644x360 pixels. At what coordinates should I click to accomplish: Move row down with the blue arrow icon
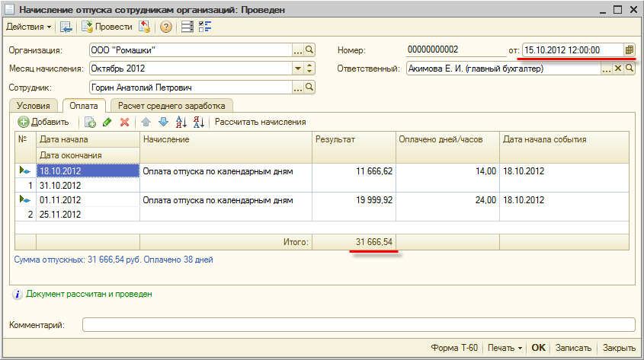click(x=162, y=122)
